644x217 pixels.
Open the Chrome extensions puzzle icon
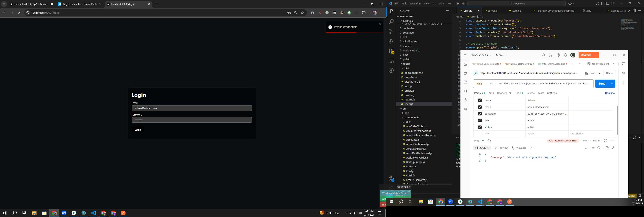click(x=364, y=13)
